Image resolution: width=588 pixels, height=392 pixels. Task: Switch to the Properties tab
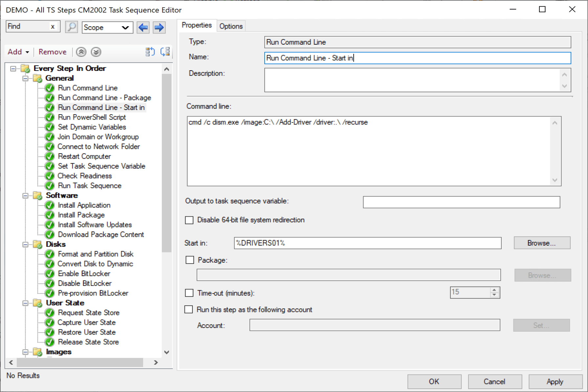click(x=196, y=25)
